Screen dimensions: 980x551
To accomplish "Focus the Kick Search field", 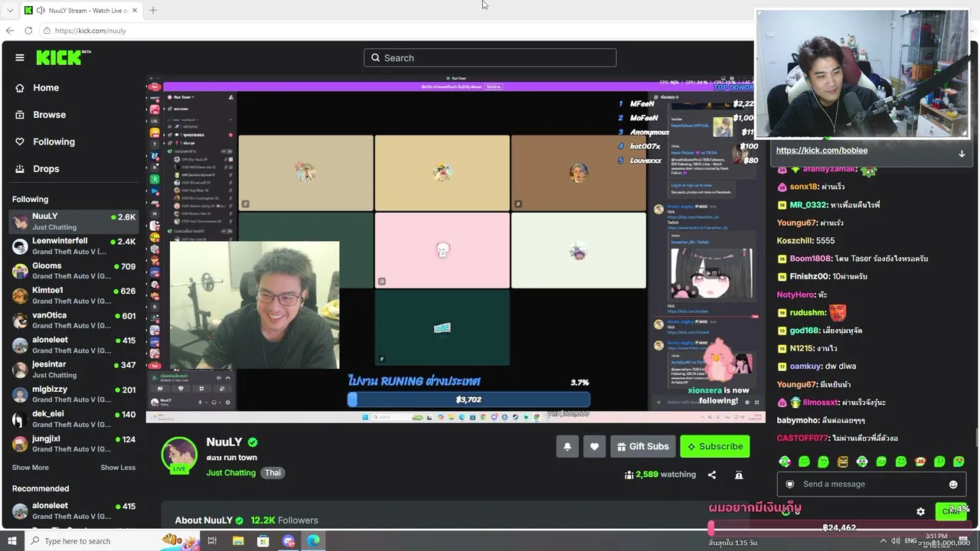I will [x=490, y=57].
